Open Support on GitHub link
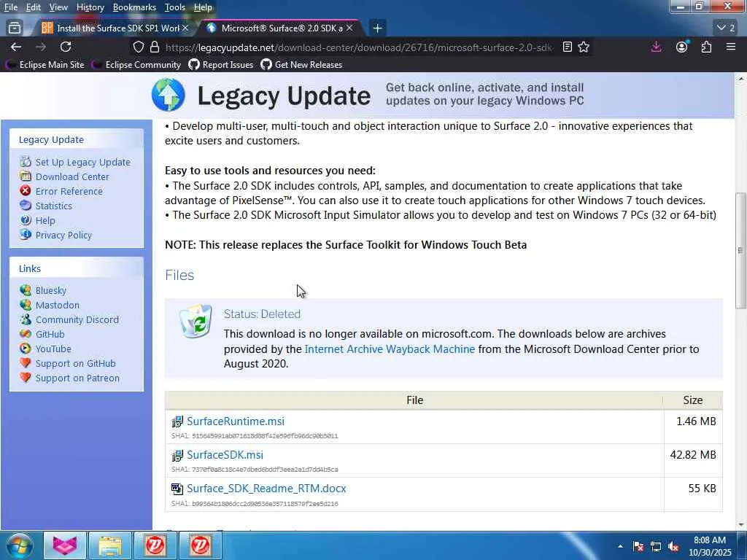 pyautogui.click(x=75, y=363)
